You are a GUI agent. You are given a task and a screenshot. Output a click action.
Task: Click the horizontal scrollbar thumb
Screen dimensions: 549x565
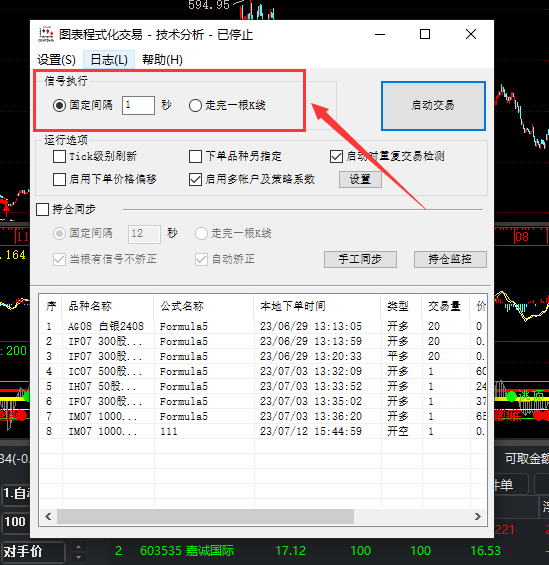point(205,517)
